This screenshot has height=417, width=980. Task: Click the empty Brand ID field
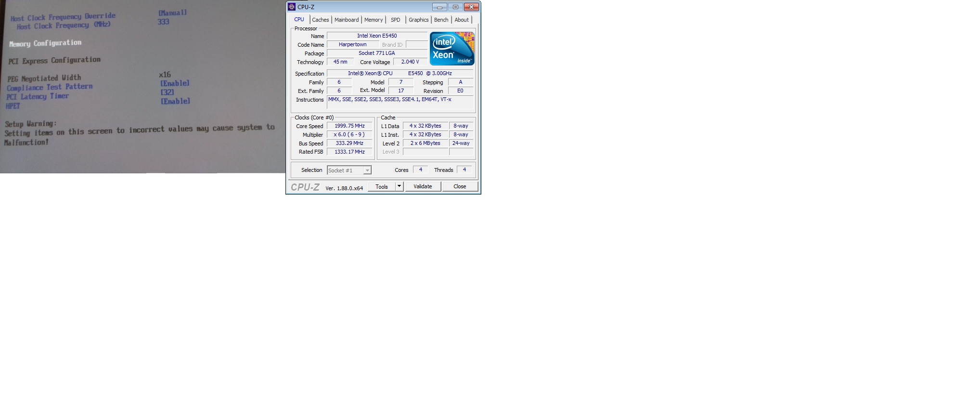(416, 44)
